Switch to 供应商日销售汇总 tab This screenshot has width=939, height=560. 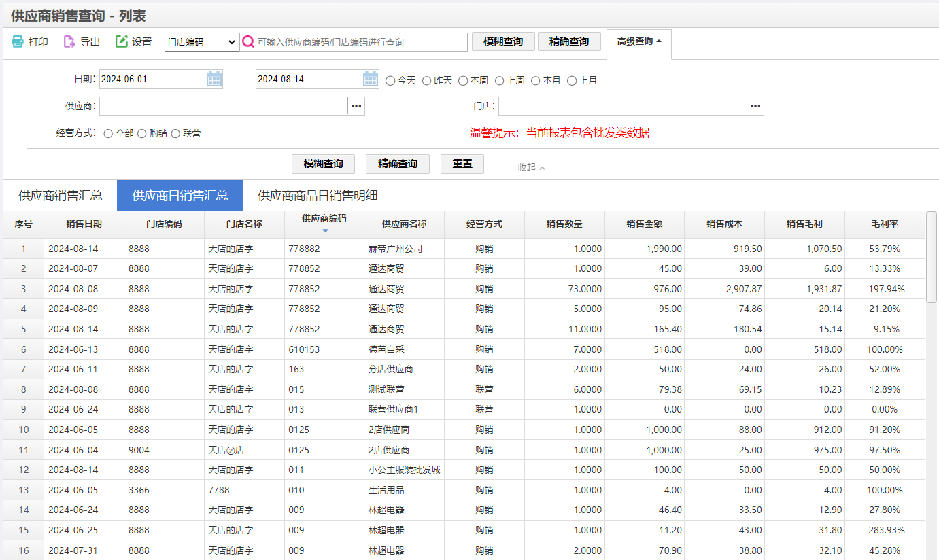pyautogui.click(x=180, y=196)
